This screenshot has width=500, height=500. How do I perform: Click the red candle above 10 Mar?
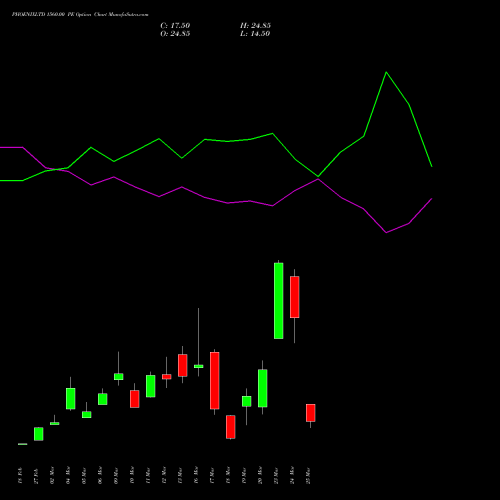[x=135, y=399]
